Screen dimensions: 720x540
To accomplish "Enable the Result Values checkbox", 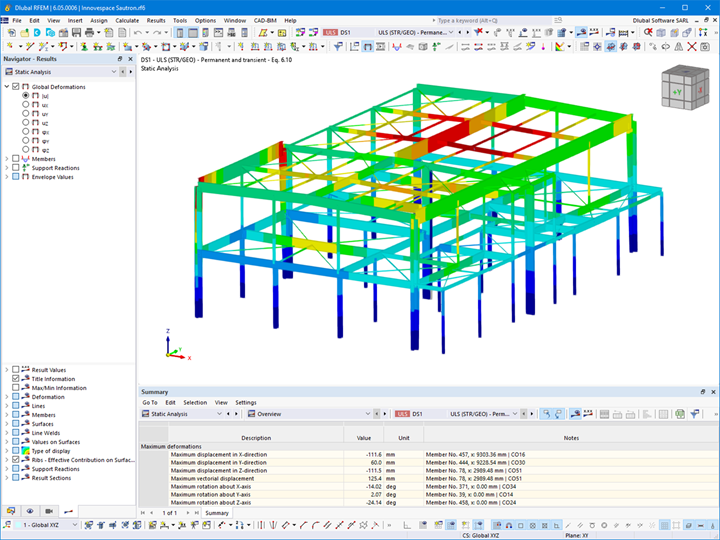I will [16, 370].
